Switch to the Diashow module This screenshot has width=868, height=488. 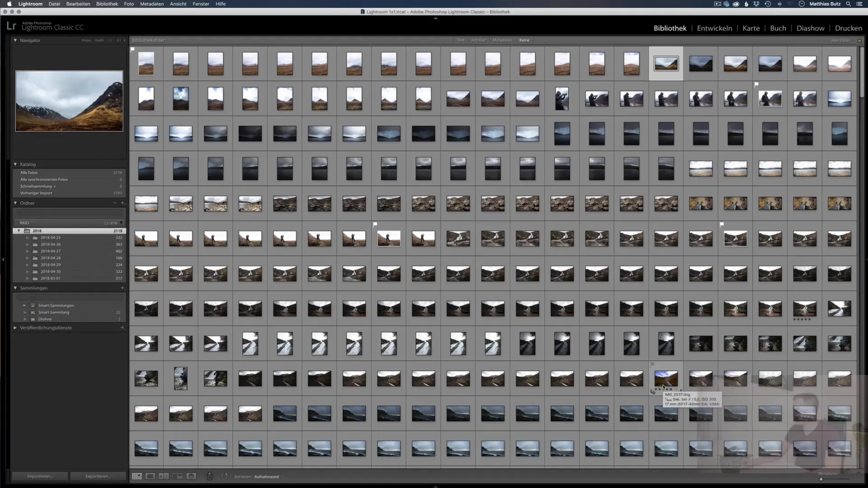[810, 28]
